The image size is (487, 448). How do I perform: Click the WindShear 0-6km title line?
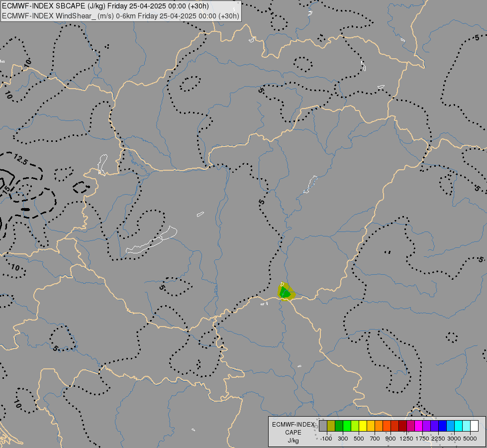click(x=121, y=16)
